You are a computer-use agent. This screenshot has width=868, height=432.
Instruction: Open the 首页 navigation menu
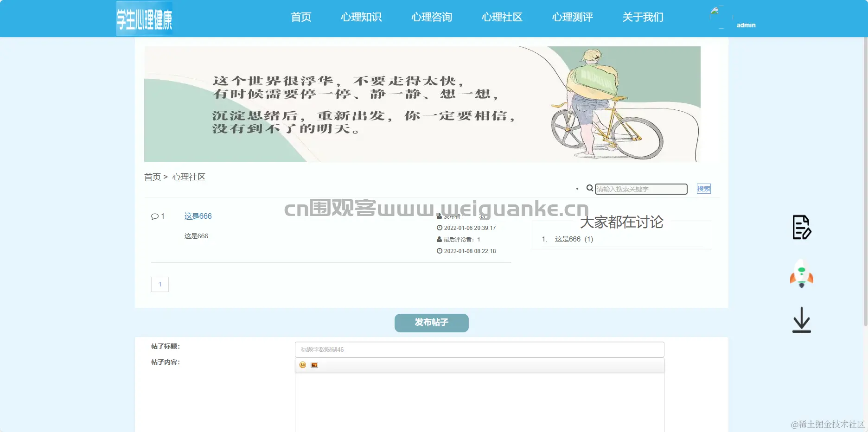(301, 17)
